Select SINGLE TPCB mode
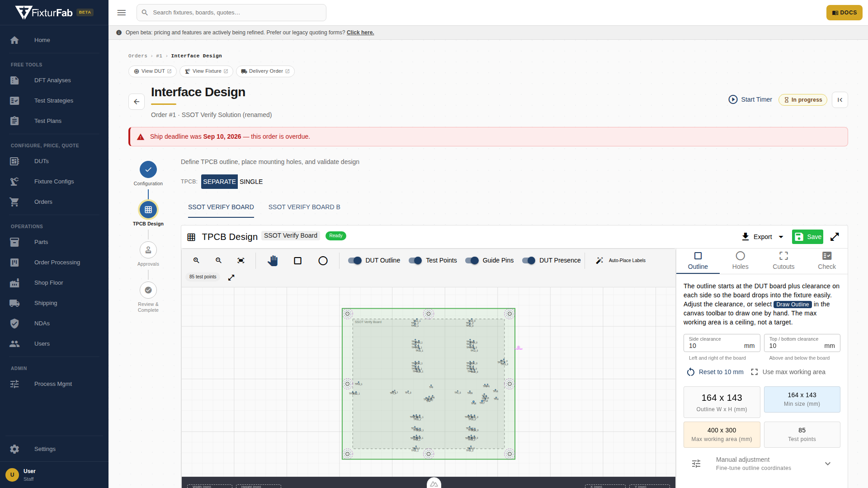Viewport: 868px width, 488px height. pos(251,182)
